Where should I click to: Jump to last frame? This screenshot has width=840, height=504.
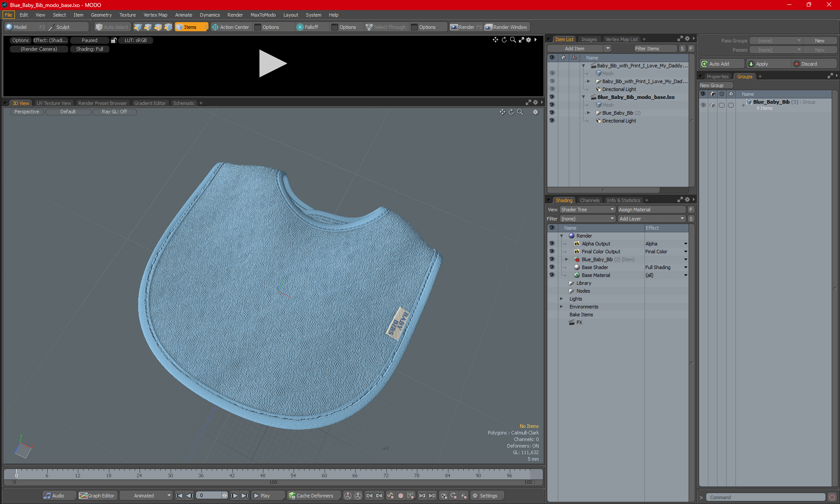coord(245,496)
